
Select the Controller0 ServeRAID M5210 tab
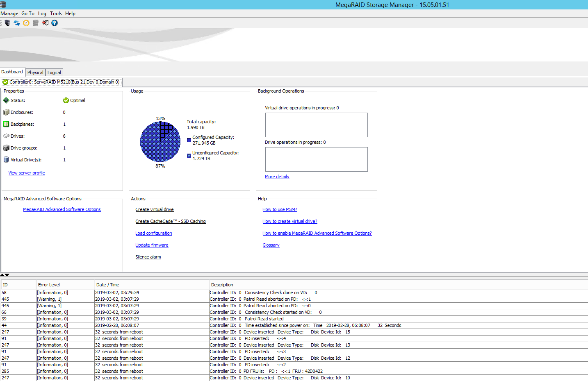coord(61,82)
